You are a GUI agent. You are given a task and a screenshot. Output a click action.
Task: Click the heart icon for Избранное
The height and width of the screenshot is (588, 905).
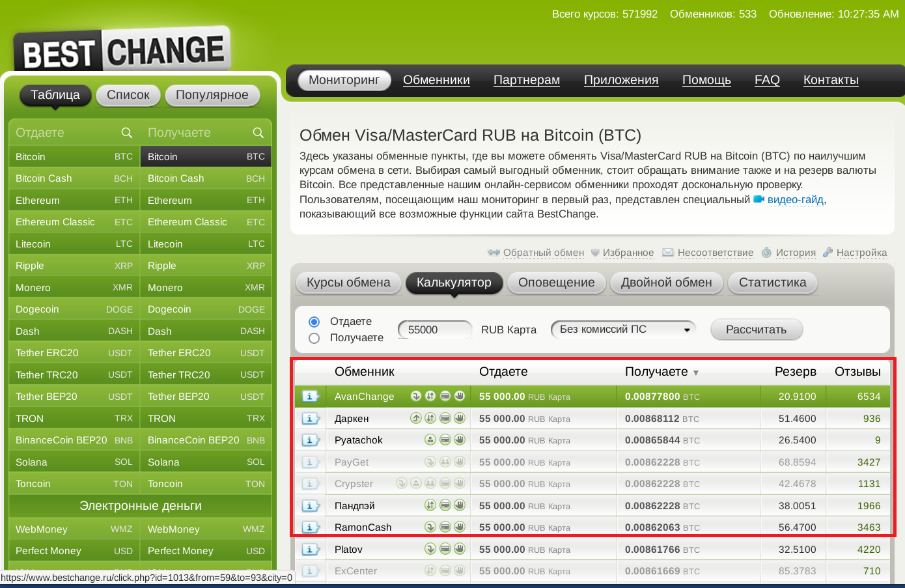[x=595, y=253]
